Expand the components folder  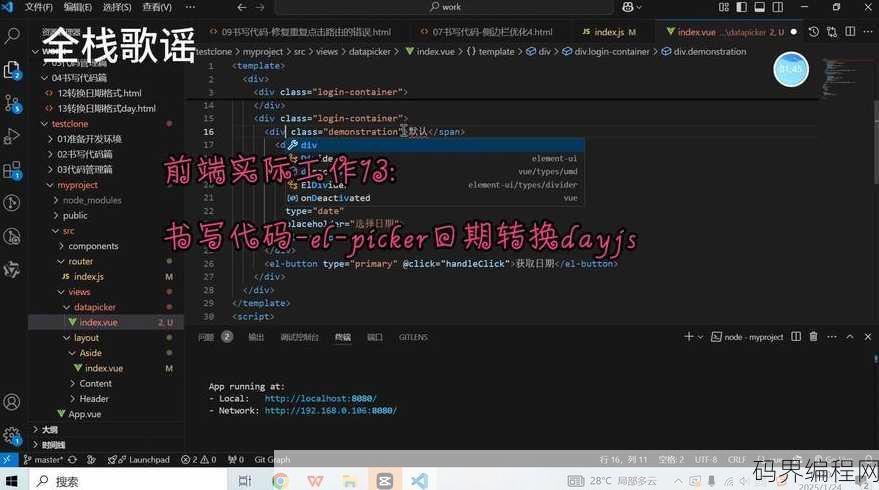93,246
